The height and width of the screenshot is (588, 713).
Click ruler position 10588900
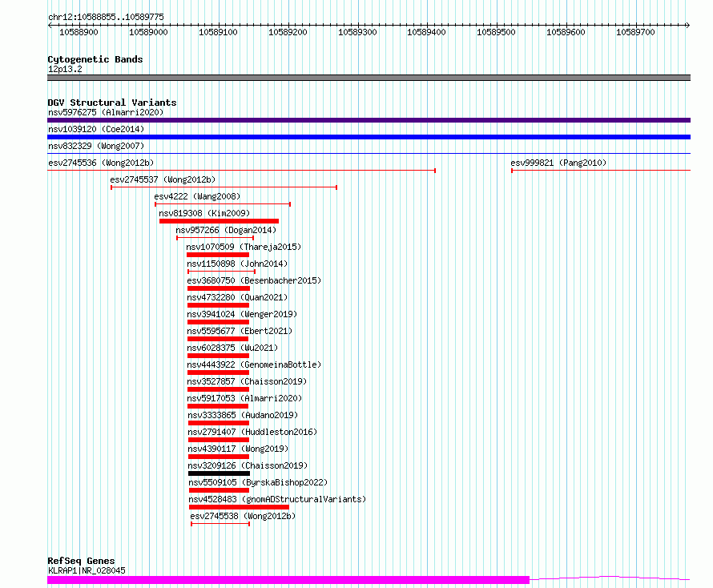[x=79, y=32]
